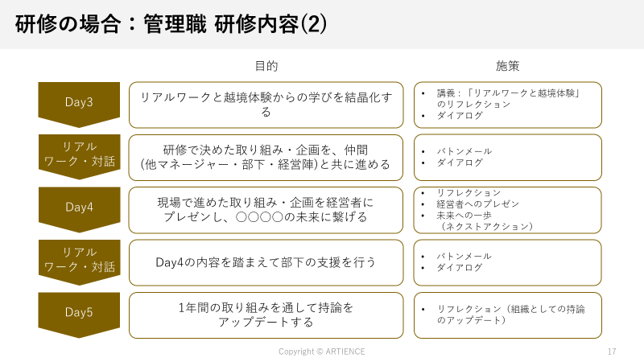Click the 現場で進めた取り組み purpose box
Viewport: 644px width, 362px height.
pyautogui.click(x=266, y=210)
